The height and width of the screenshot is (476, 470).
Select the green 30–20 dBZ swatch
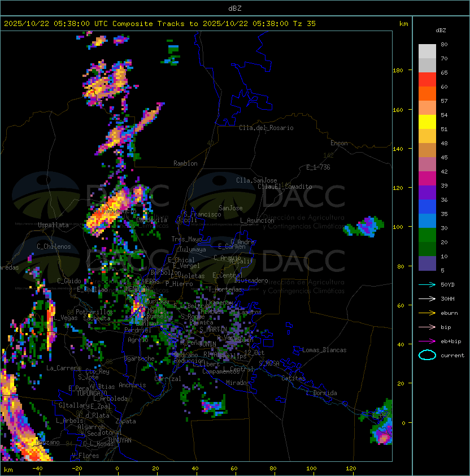tap(427, 235)
